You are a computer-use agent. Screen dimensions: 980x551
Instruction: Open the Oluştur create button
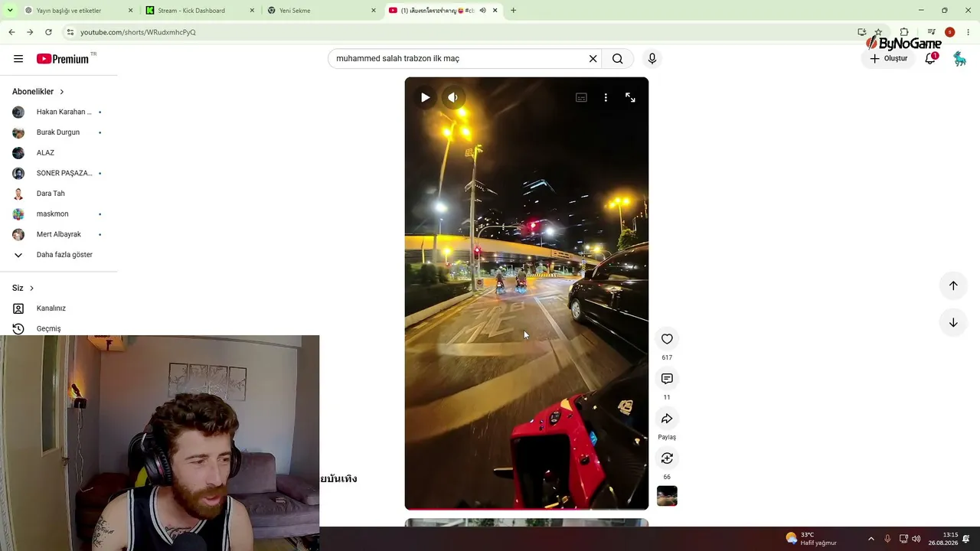click(x=888, y=59)
